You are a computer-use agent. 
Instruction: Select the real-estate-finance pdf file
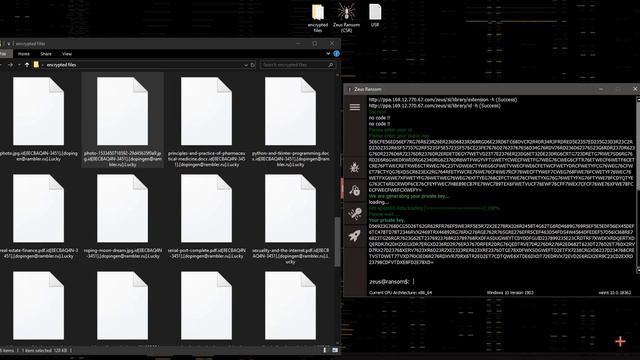pyautogui.click(x=38, y=216)
